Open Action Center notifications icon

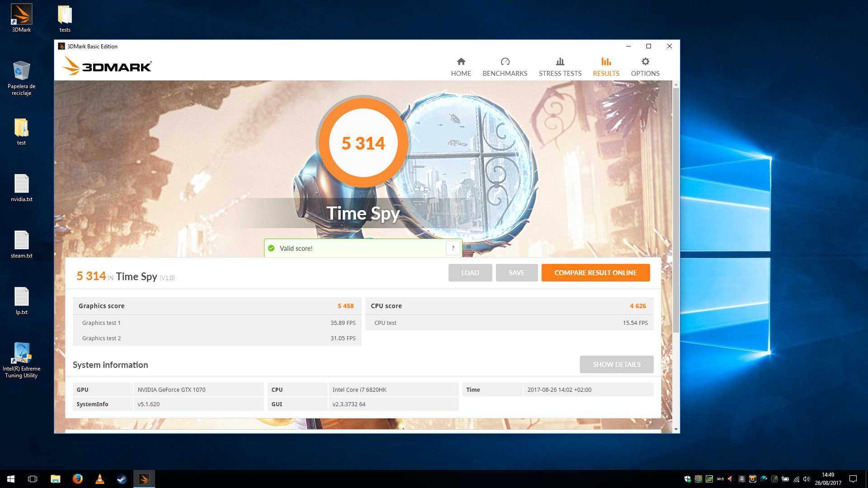[x=853, y=479]
